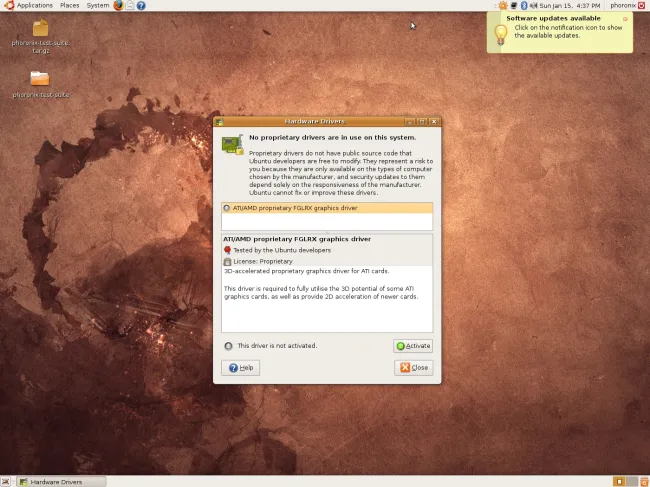The width and height of the screenshot is (650, 487).
Task: Open the blue Help launcher icon
Action: 141,5
